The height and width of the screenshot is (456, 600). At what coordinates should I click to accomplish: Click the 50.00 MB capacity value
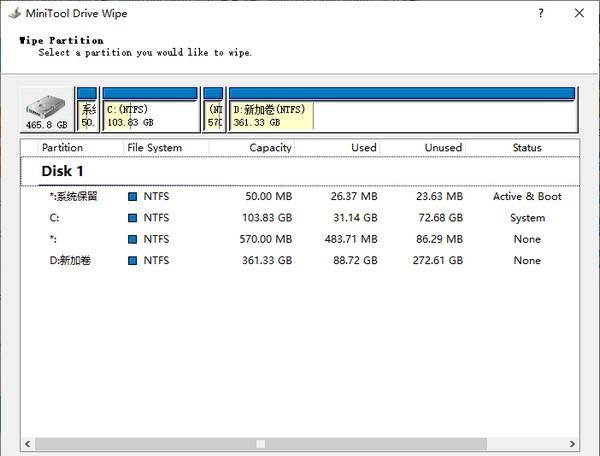point(269,196)
